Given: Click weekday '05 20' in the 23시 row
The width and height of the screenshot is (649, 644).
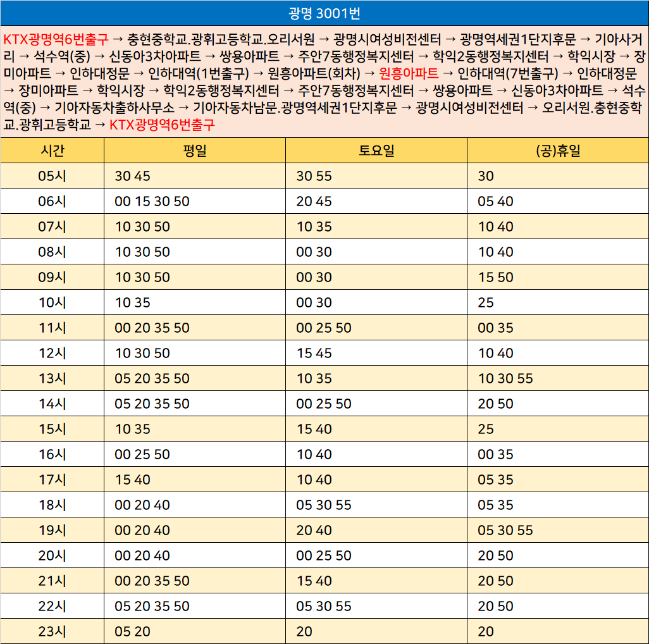Looking at the screenshot, I should [132, 631].
